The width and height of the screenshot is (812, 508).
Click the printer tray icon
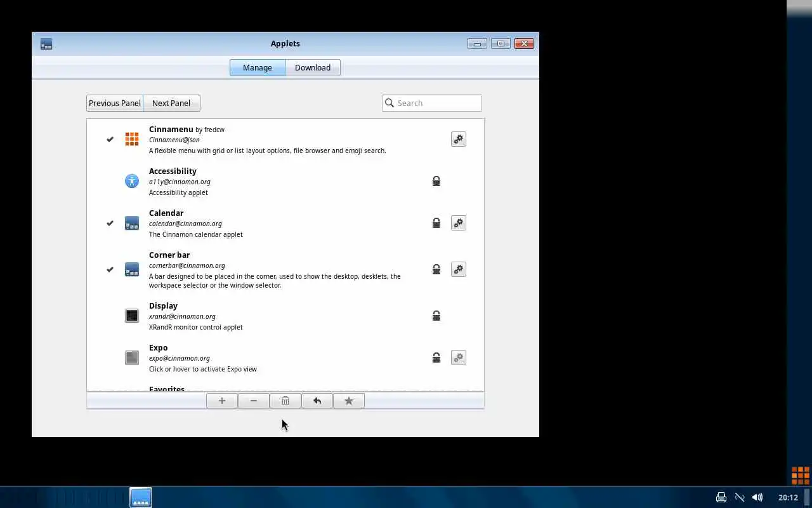pos(721,497)
